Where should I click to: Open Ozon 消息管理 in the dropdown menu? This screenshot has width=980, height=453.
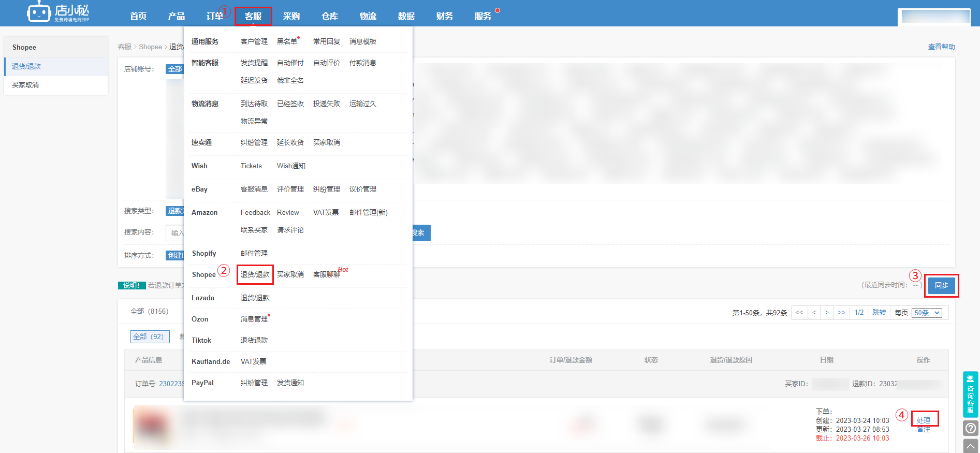tap(254, 319)
